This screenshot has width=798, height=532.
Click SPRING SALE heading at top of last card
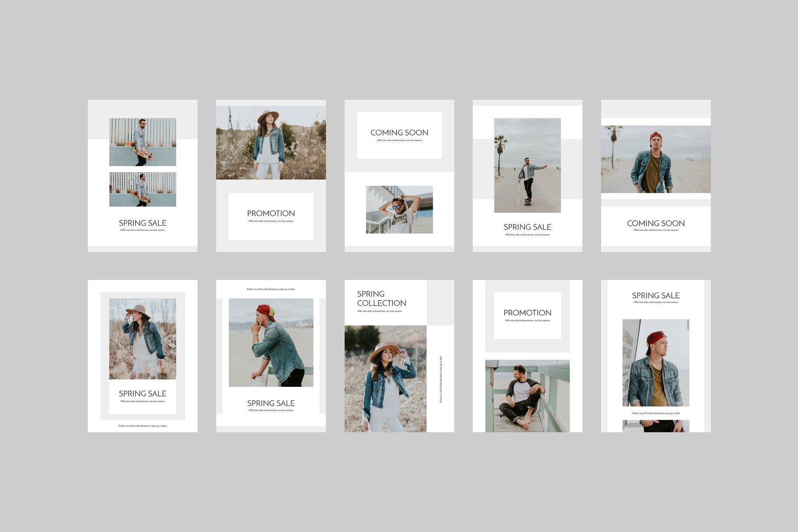[655, 296]
